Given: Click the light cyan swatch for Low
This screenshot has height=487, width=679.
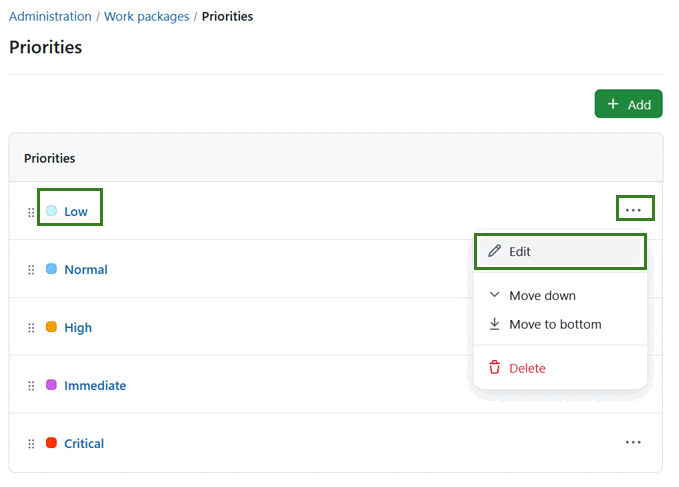Looking at the screenshot, I should [51, 211].
